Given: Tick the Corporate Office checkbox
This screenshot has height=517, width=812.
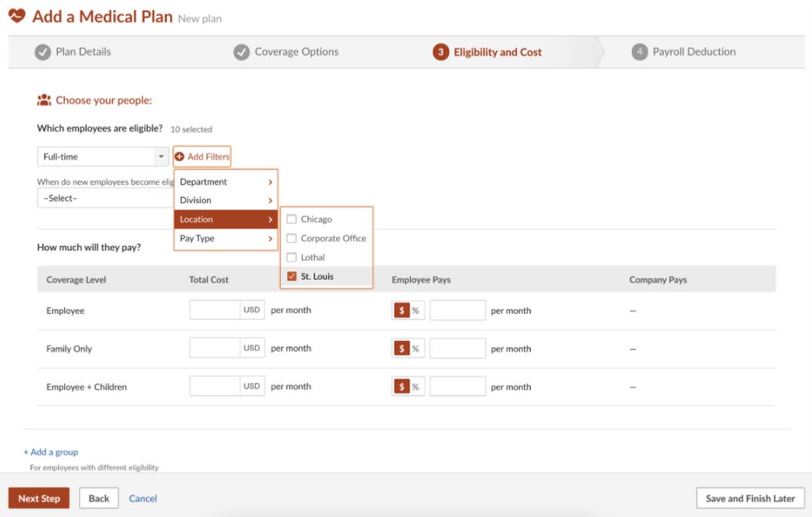Looking at the screenshot, I should pyautogui.click(x=292, y=238).
